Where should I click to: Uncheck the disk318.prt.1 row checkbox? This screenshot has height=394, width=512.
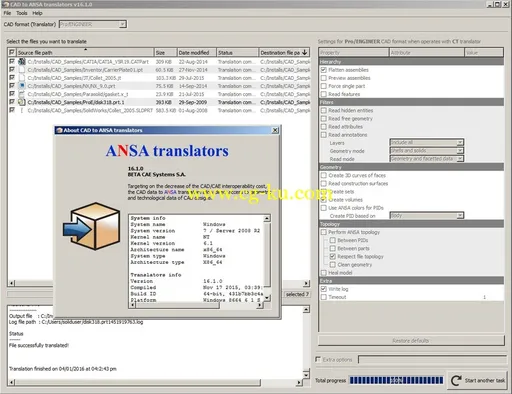[x=12, y=102]
